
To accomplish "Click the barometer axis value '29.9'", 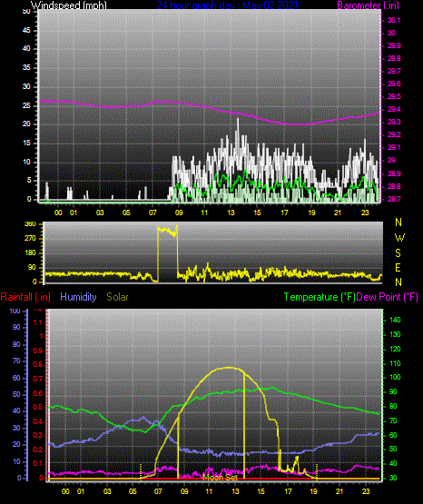I will [394, 45].
